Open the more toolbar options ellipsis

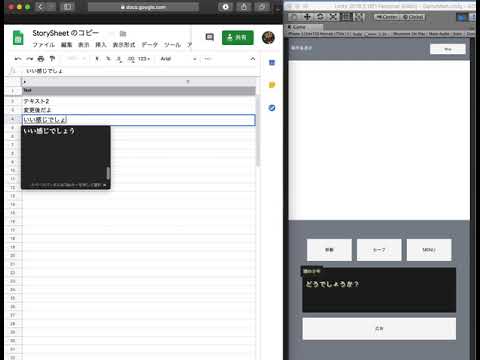click(x=208, y=59)
